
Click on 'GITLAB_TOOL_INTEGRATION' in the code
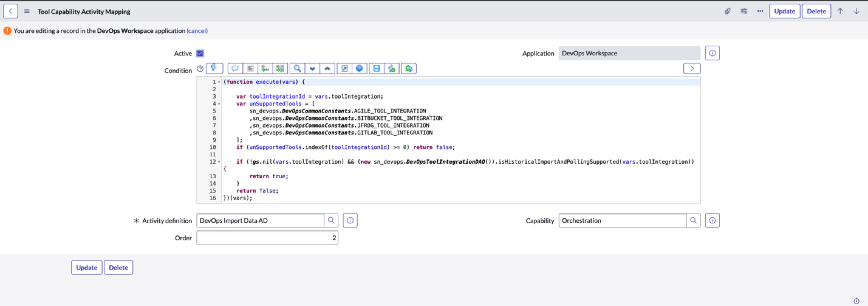coord(395,133)
